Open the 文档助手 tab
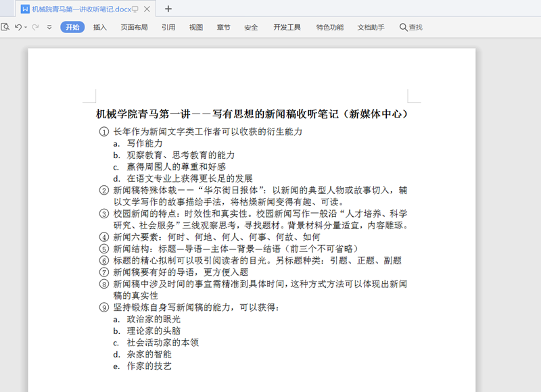 tap(371, 27)
